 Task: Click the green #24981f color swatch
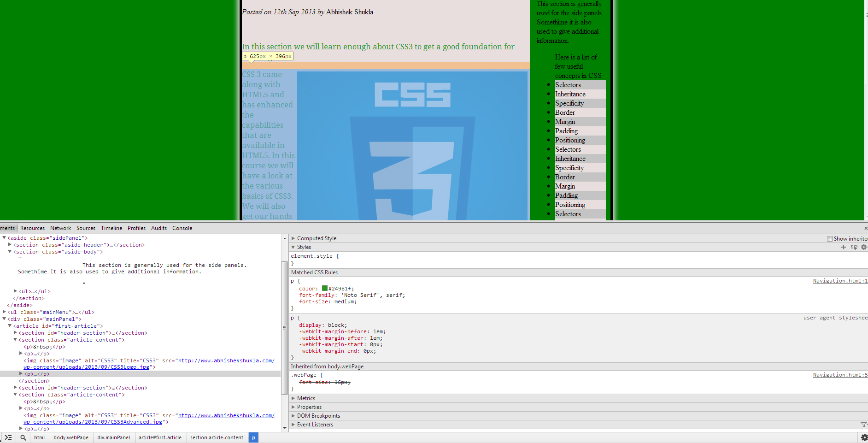pos(325,289)
